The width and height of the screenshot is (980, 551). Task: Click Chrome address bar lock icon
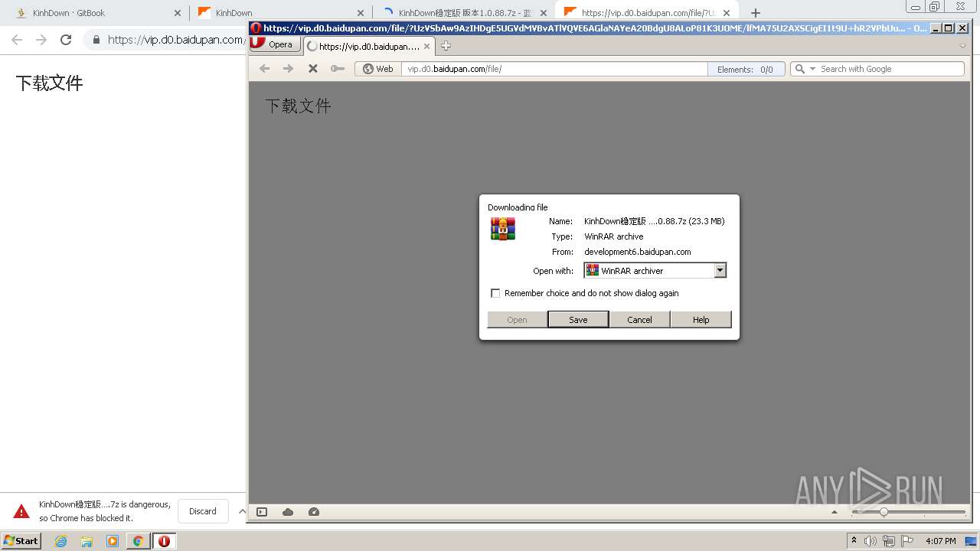(x=96, y=40)
